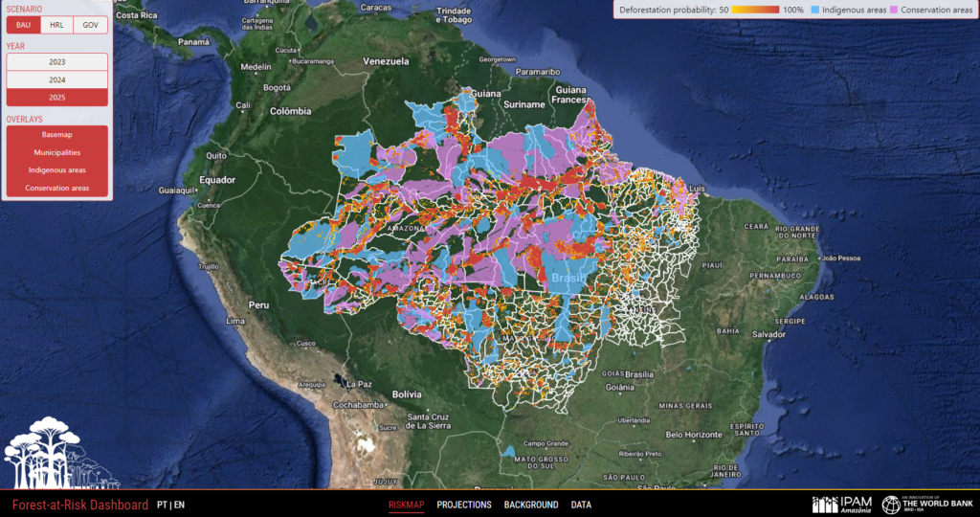Click the blue Indigenous areas legend swatch
Viewport: 980px width, 517px height.
click(815, 10)
